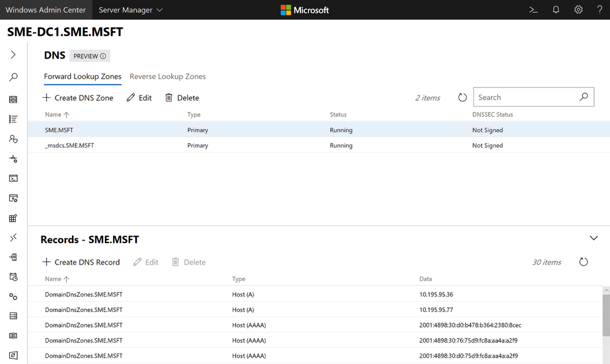Open Local Users and Groups sidebar icon
Screen dimensions: 610x364
tap(13, 139)
